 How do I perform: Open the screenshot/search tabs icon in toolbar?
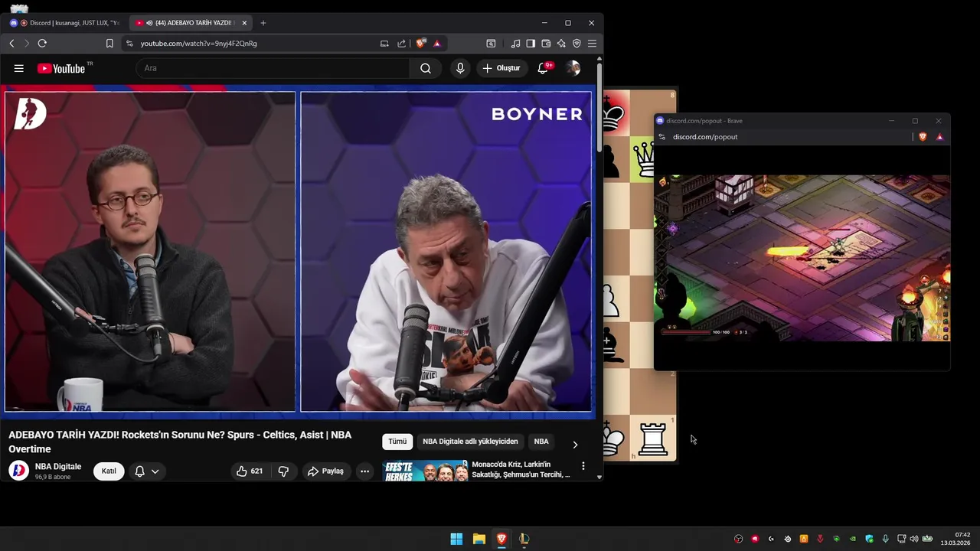click(x=491, y=44)
